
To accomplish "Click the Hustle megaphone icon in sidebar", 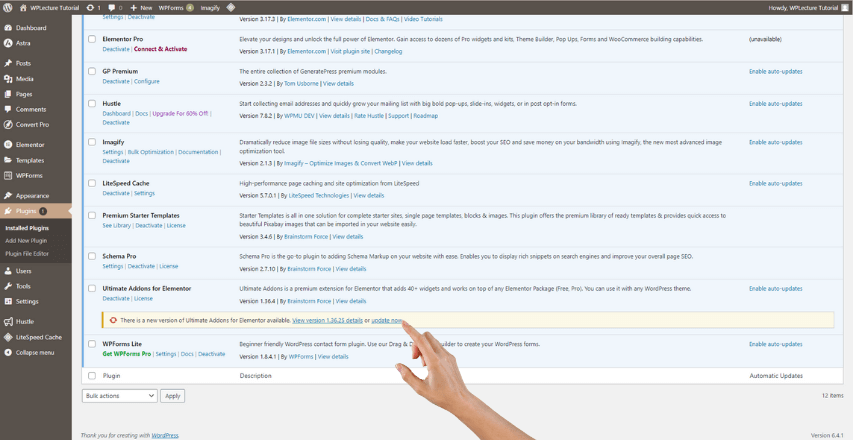I will [8, 321].
